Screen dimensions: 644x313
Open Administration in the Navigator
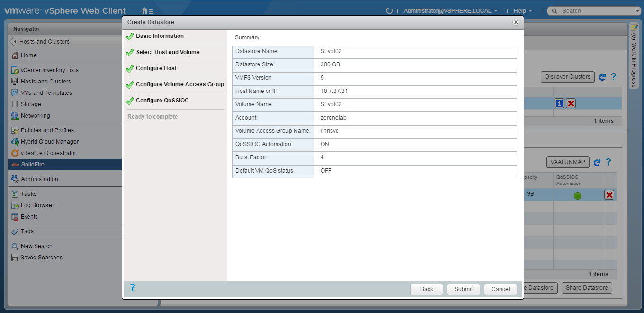[x=39, y=179]
